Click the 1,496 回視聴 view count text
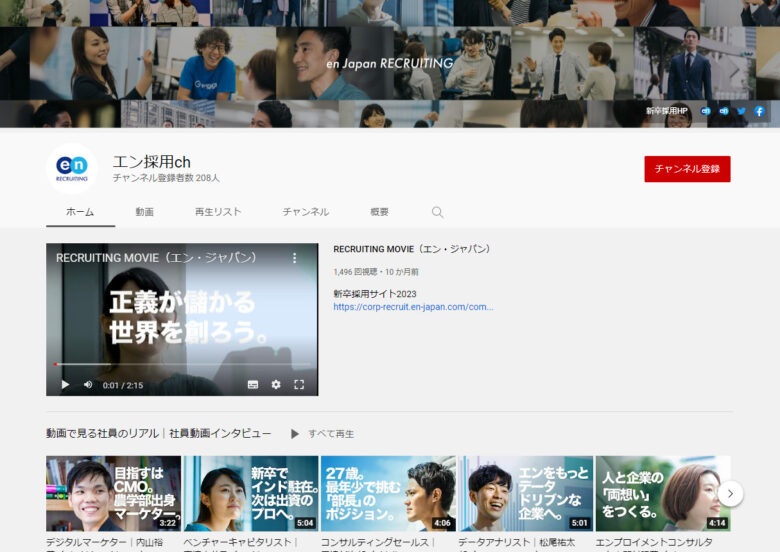Image resolution: width=780 pixels, height=552 pixels. 356,272
